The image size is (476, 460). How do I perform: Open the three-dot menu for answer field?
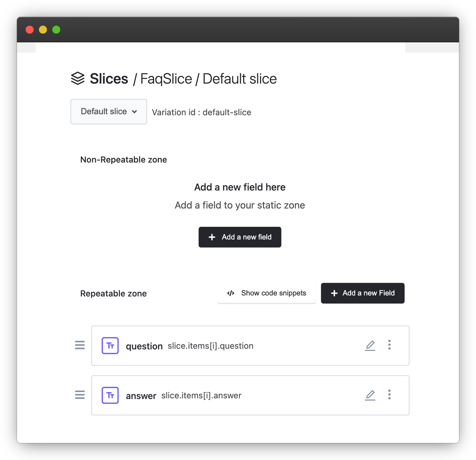[389, 395]
